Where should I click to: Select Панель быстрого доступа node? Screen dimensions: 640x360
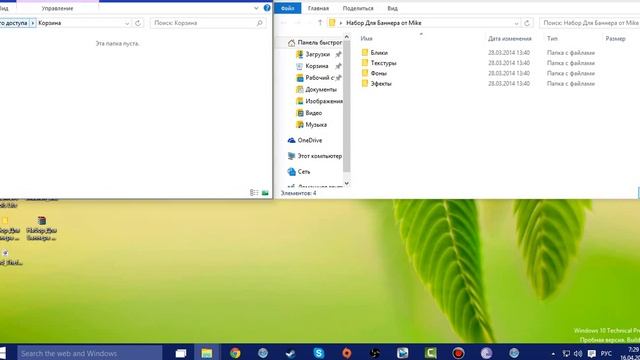point(319,42)
